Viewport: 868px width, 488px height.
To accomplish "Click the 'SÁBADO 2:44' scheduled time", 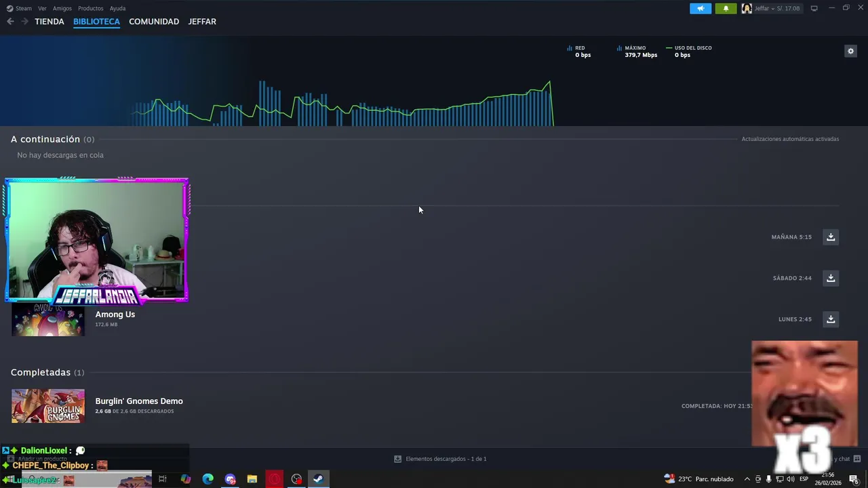I will [x=792, y=278].
